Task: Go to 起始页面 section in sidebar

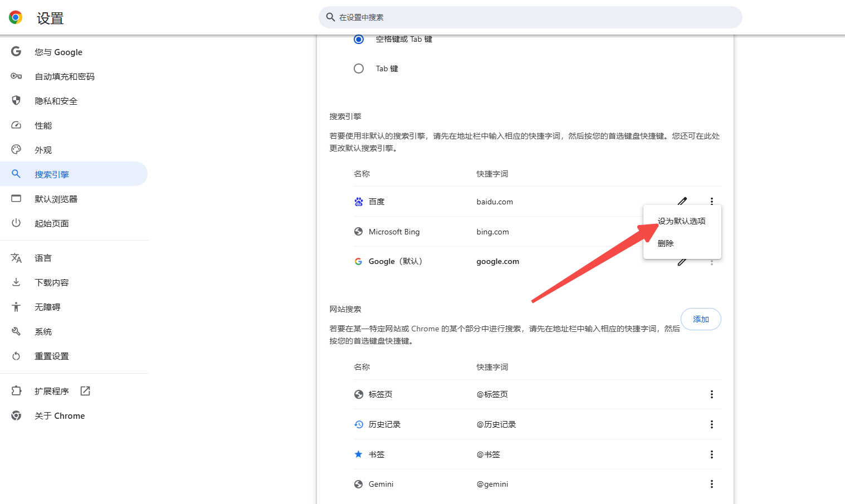Action: [x=74, y=223]
